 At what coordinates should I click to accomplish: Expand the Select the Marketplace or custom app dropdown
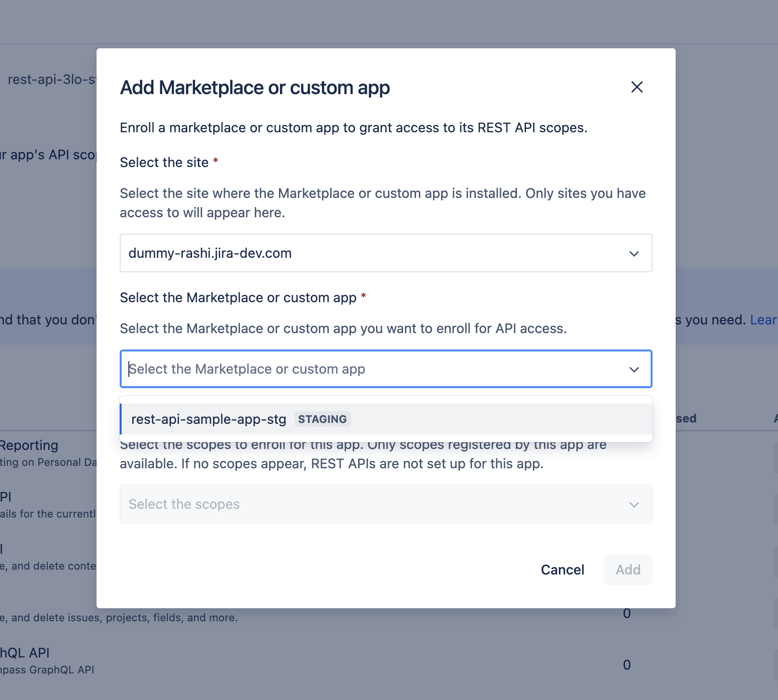pyautogui.click(x=386, y=369)
